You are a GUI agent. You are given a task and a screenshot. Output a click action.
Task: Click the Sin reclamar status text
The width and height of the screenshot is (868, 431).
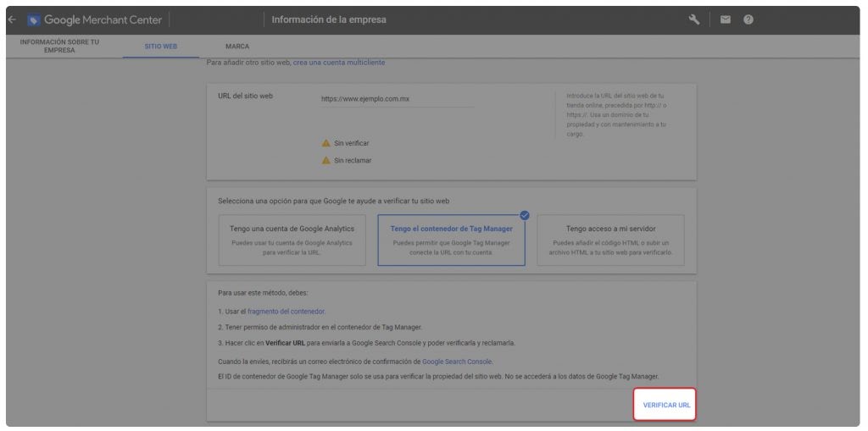[353, 160]
